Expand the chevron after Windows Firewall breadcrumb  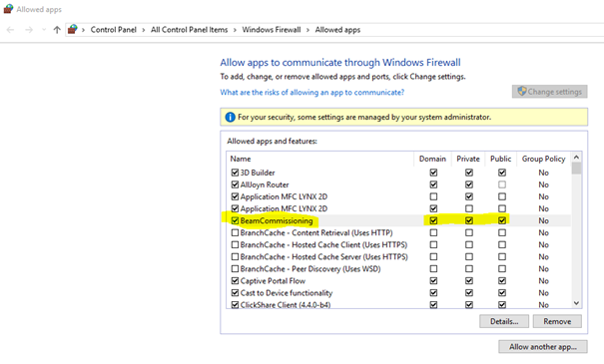tap(307, 30)
